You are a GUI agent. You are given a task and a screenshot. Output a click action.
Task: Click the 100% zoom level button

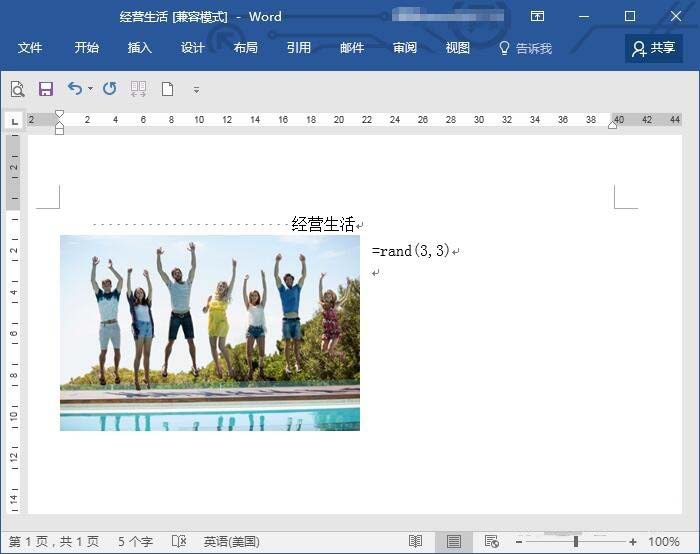tap(664, 541)
